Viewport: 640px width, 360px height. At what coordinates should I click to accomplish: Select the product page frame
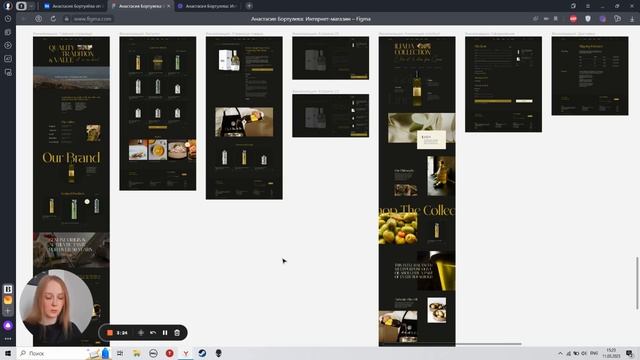tap(244, 118)
